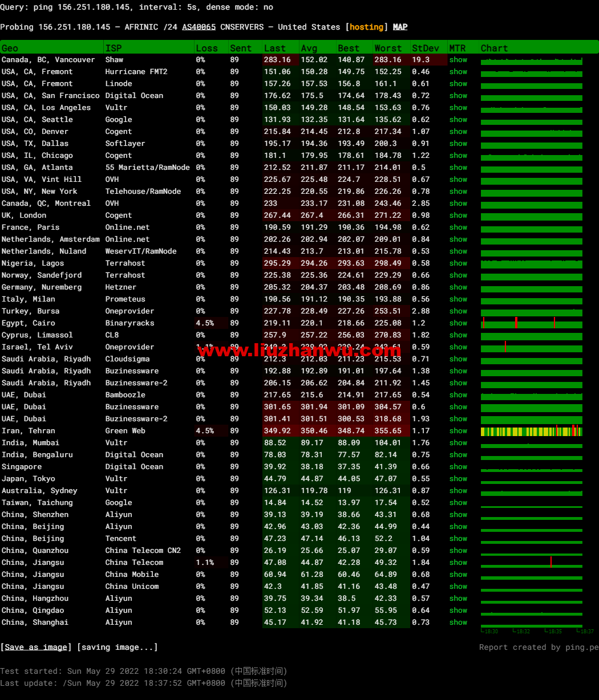Image resolution: width=599 pixels, height=700 pixels.
Task: Select 'Australia, Sydney' geo cell
Action: click(39, 491)
